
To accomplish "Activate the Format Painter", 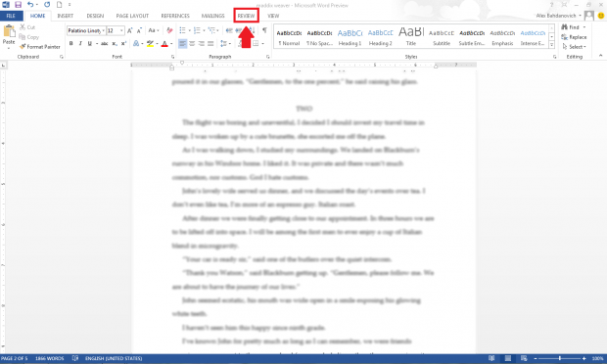I will 40,46.
